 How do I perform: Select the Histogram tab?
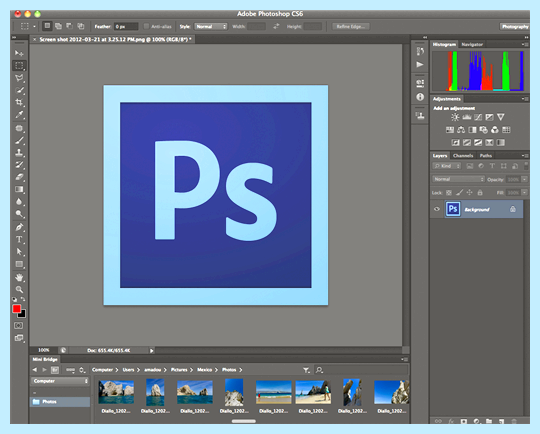click(444, 44)
